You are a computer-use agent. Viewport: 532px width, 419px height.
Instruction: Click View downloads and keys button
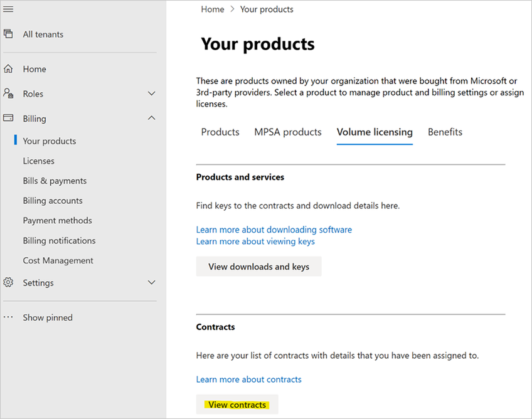click(x=258, y=267)
